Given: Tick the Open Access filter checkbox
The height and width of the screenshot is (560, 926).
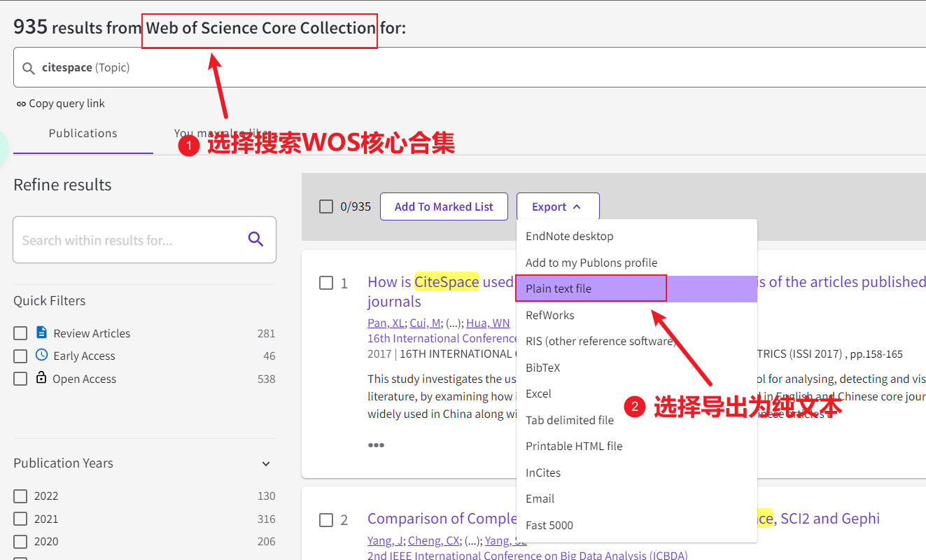Looking at the screenshot, I should coord(20,379).
